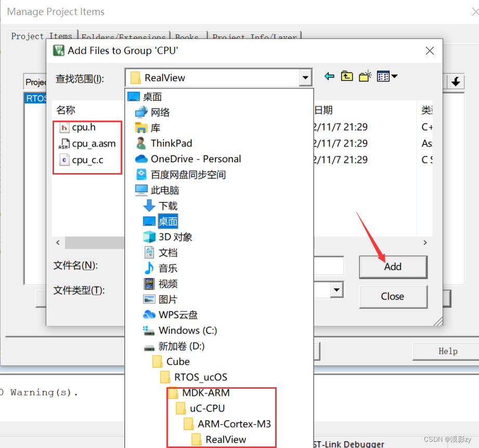Switch to Project Info/Layer tab
479x448 pixels.
(x=255, y=36)
